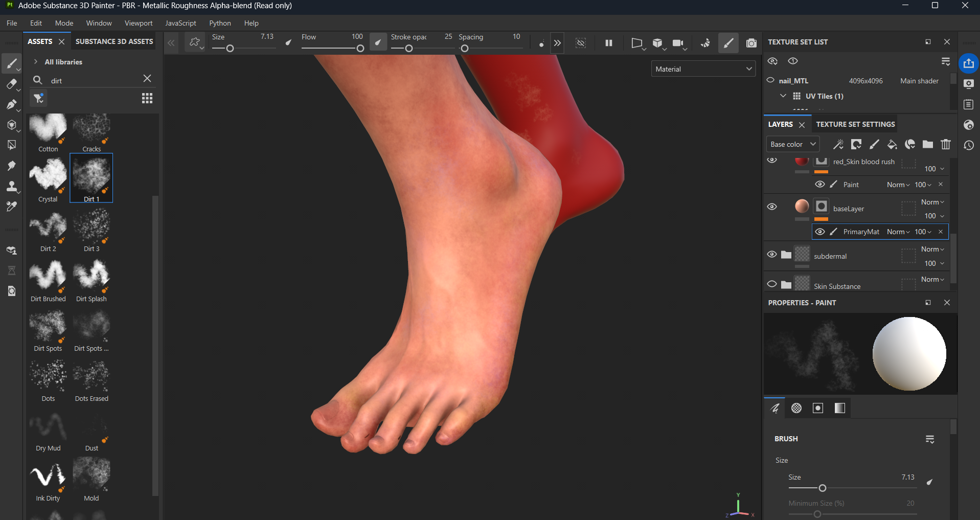
Task: Open the Material viewport mode dropdown
Action: point(703,69)
